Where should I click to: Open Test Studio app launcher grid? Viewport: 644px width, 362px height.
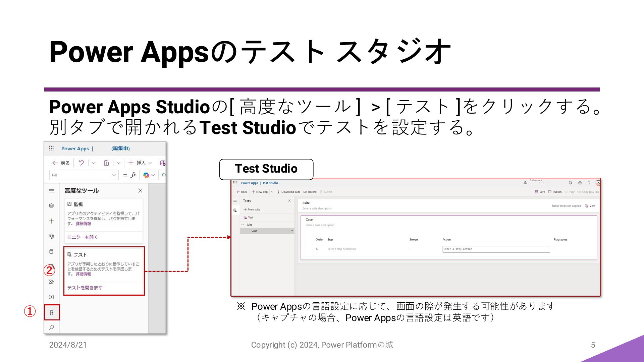pos(235,183)
